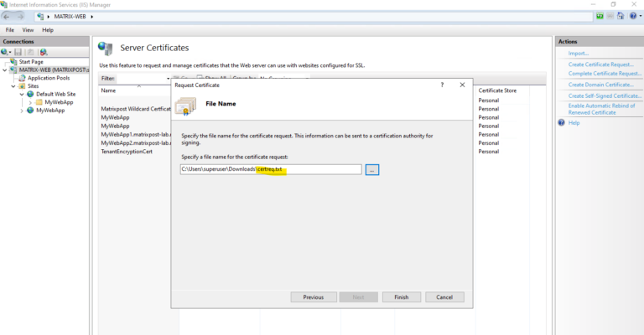Select the MyWebApp folder under Default Web Site
The image size is (644, 335).
coord(39,102)
